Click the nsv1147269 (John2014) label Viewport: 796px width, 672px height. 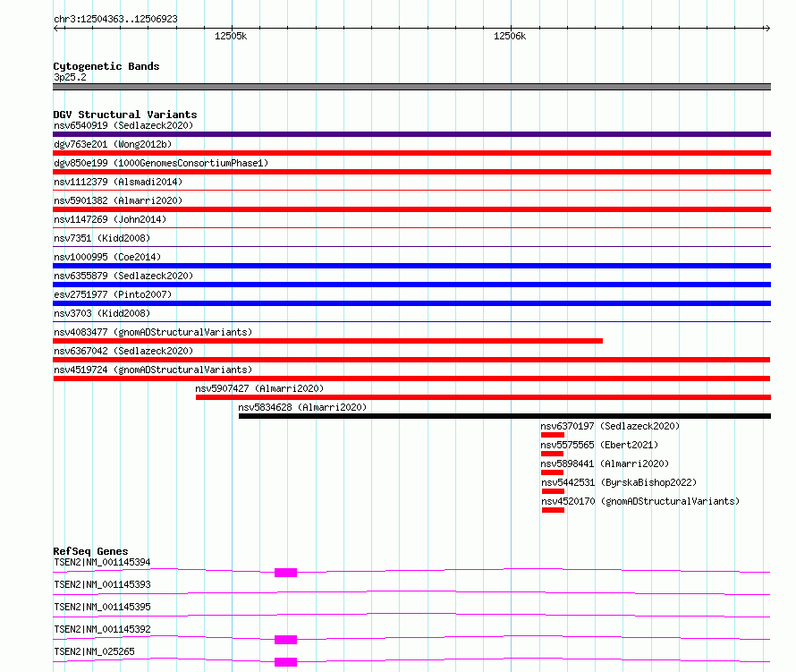pyautogui.click(x=110, y=219)
